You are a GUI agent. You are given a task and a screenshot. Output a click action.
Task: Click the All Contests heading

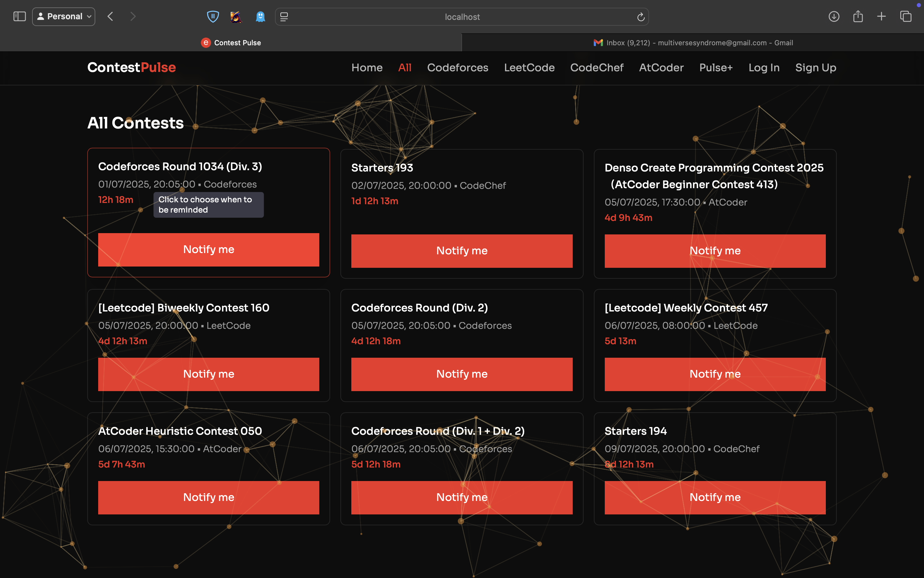[135, 123]
